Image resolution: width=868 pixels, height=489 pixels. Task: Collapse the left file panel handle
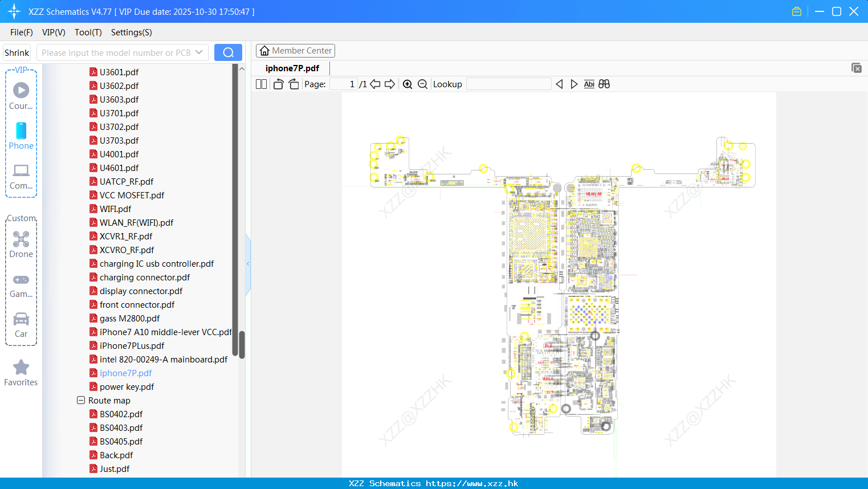point(248,264)
